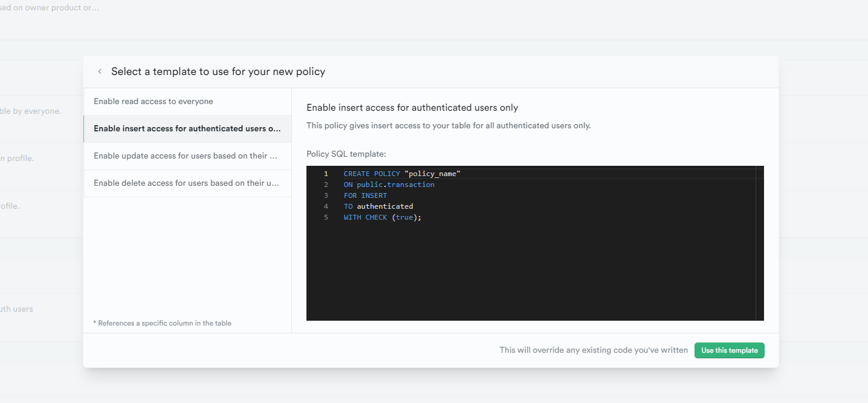The image size is (868, 403).
Task: Click the empty area below the SQL code
Action: click(532, 272)
